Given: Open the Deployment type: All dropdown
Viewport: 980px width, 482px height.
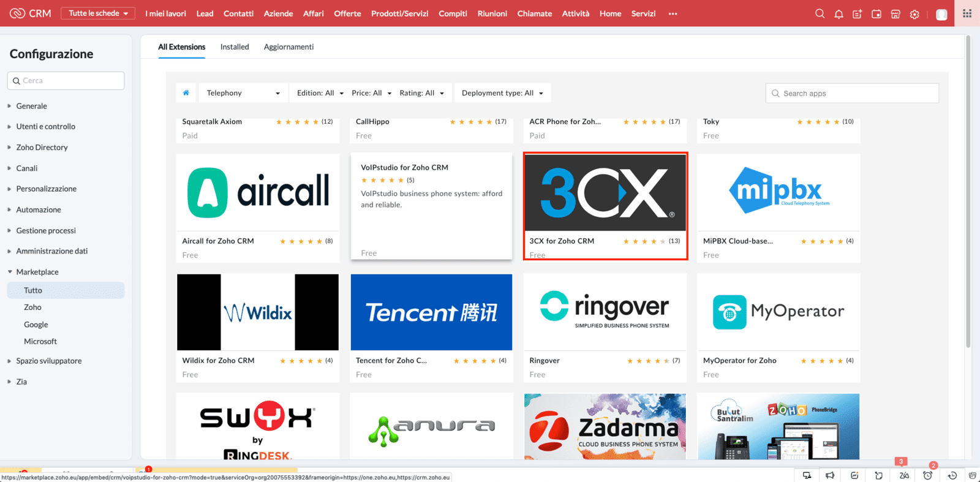Looking at the screenshot, I should 502,93.
